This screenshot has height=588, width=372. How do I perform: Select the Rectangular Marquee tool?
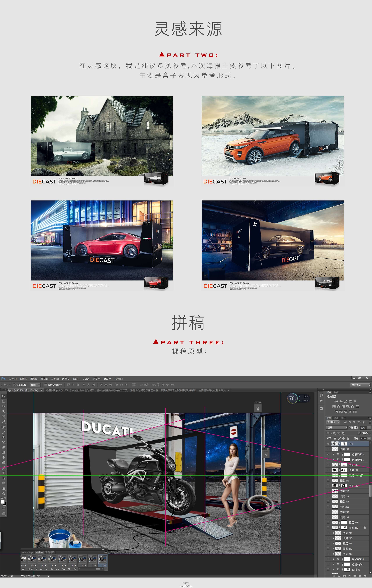pos(4,401)
